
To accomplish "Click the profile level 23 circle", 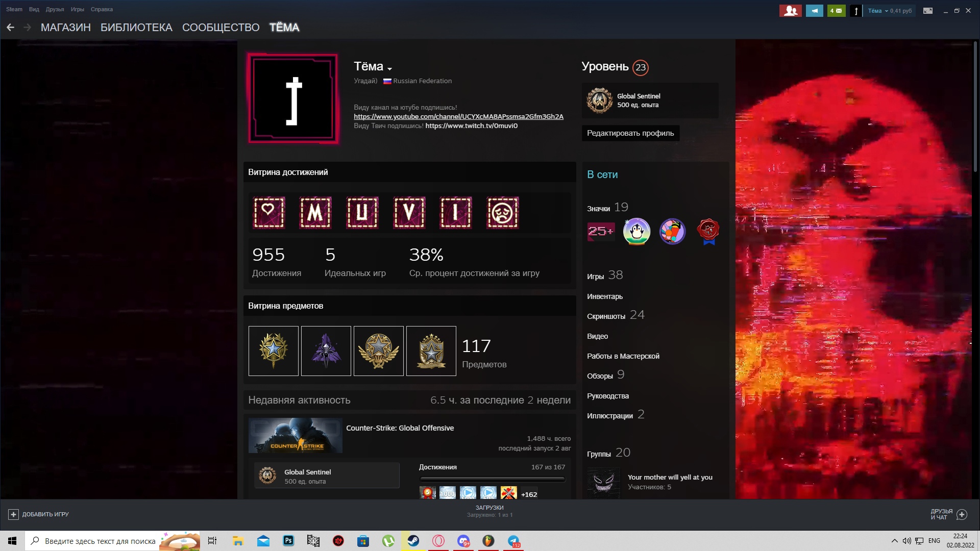I will click(641, 67).
